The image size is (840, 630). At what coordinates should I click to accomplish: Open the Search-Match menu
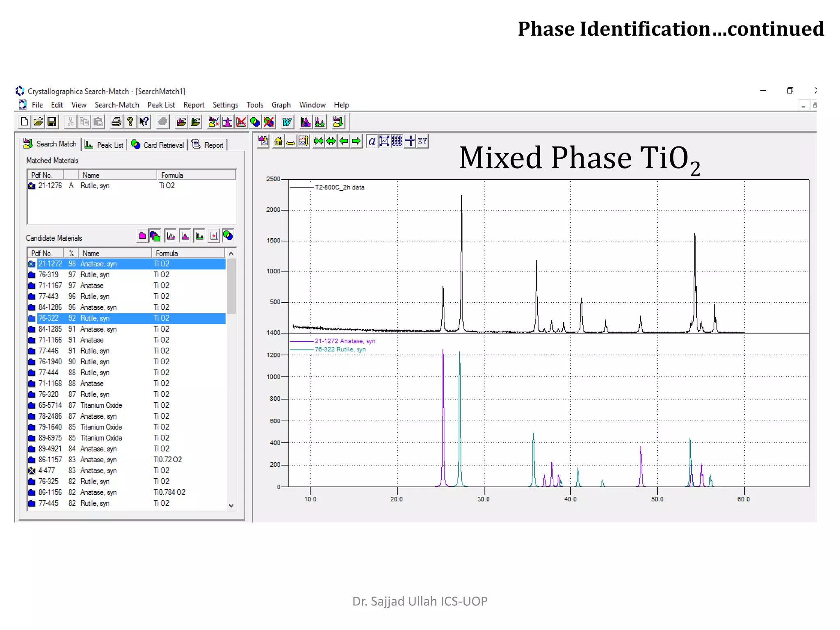point(117,105)
